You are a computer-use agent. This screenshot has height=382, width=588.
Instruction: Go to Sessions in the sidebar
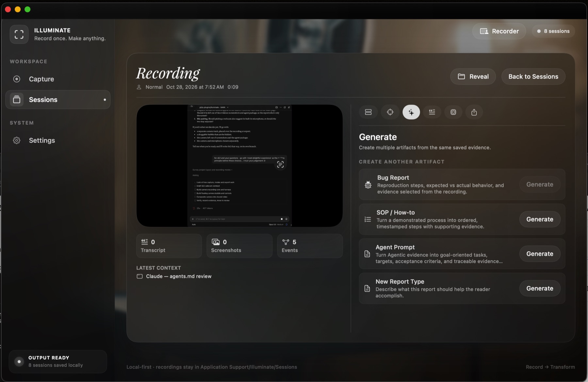(x=58, y=100)
